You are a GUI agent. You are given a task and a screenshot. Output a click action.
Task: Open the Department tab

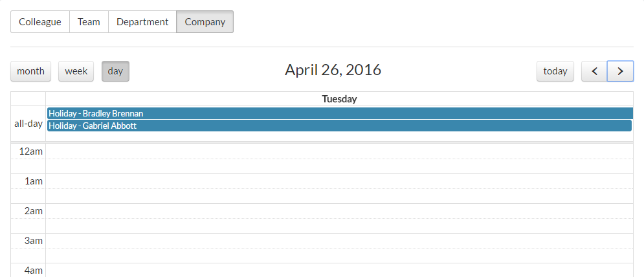coord(142,21)
